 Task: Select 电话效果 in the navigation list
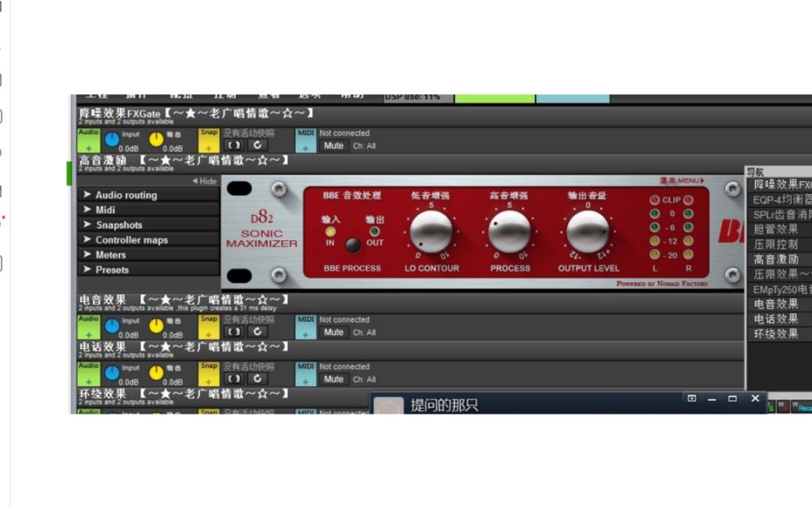click(780, 319)
